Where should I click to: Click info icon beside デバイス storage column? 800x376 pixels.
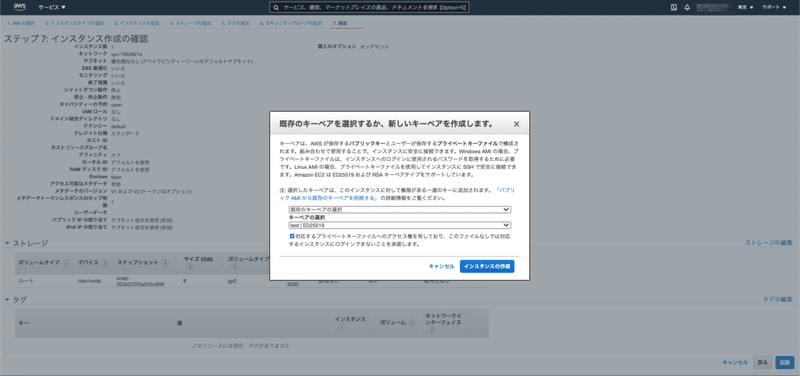click(105, 263)
